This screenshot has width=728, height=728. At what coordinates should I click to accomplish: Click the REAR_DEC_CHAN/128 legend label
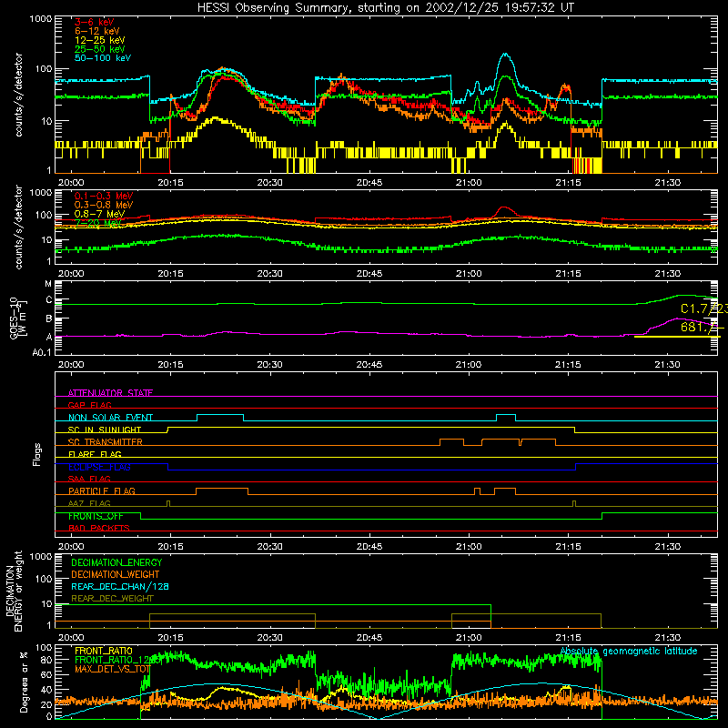click(x=120, y=586)
